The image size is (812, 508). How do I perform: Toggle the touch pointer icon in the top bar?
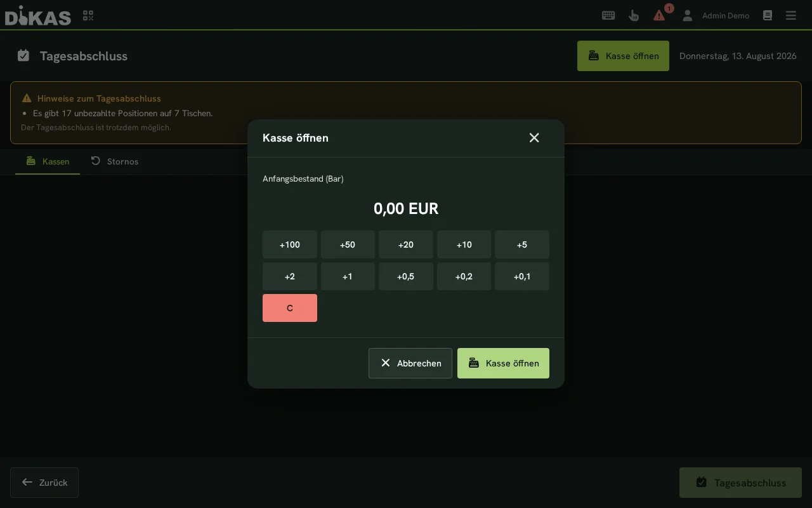pyautogui.click(x=634, y=15)
